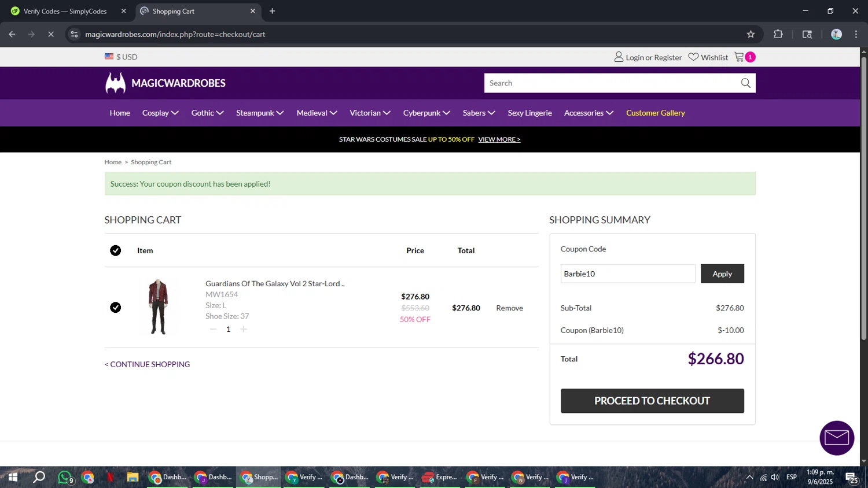Screen dimensions: 868x488
Task: Click the MagicWardrobes logo
Action: pyautogui.click(x=165, y=83)
